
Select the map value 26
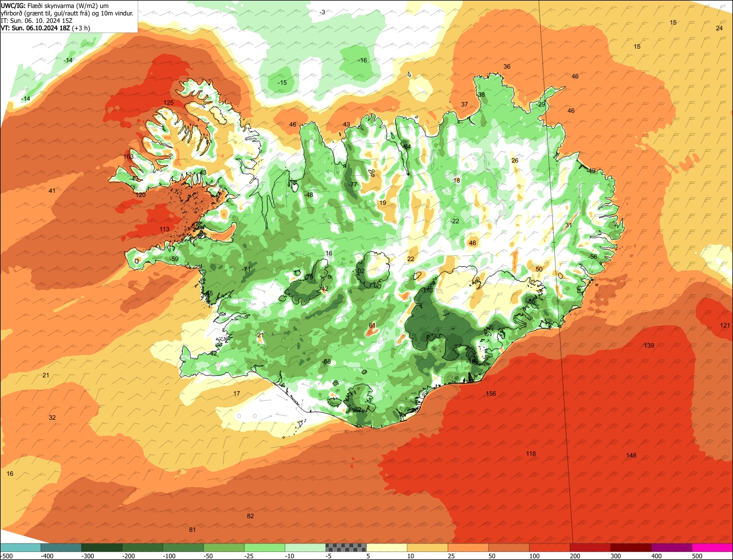(515, 160)
